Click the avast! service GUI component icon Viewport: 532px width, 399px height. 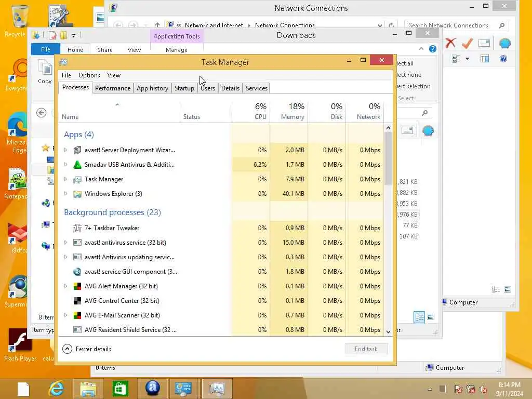[x=77, y=271]
